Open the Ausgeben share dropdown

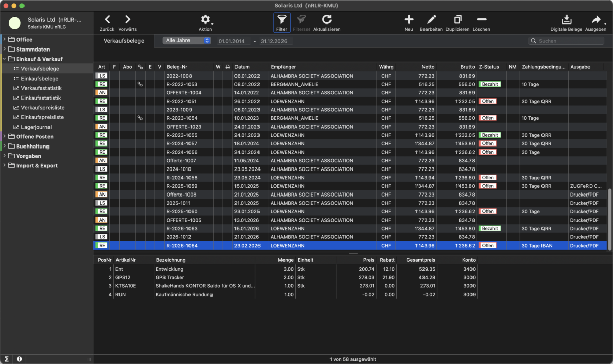[596, 20]
